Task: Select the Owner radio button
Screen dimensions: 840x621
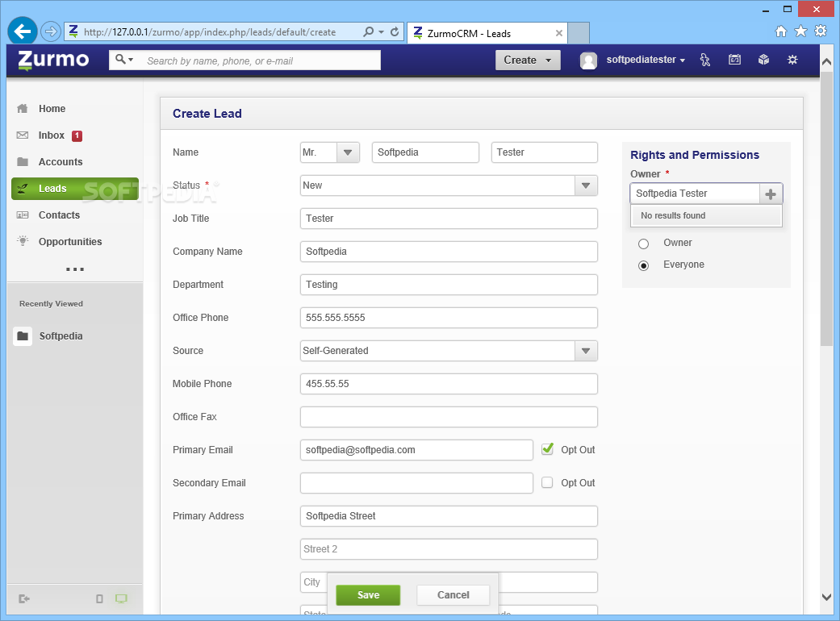Action: [643, 244]
